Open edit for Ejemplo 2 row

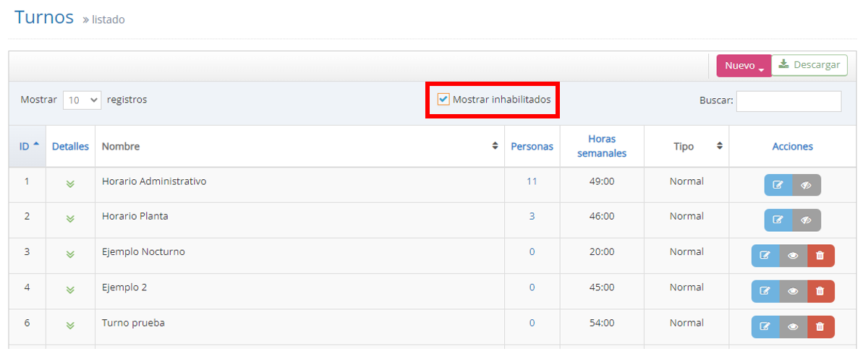pos(765,291)
